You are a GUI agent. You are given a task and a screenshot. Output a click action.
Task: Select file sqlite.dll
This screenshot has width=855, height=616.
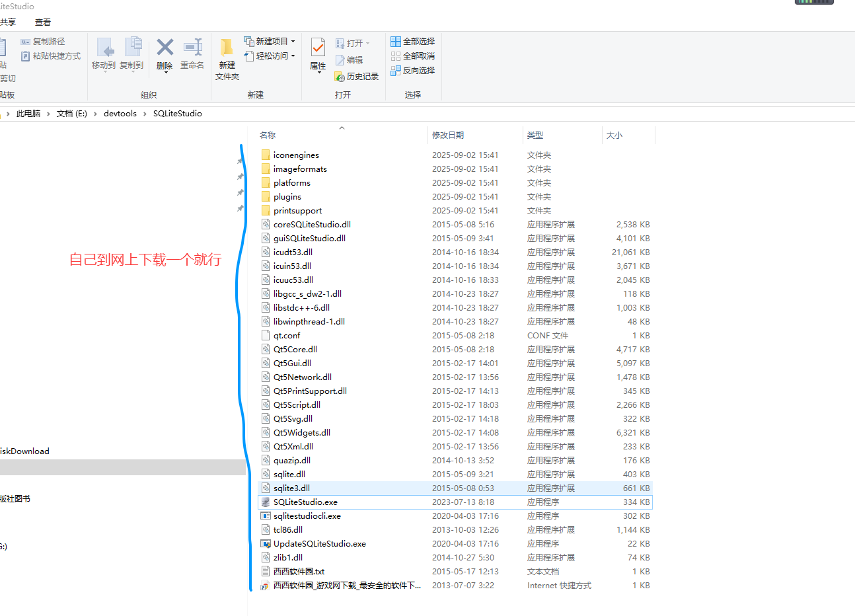[x=289, y=474]
